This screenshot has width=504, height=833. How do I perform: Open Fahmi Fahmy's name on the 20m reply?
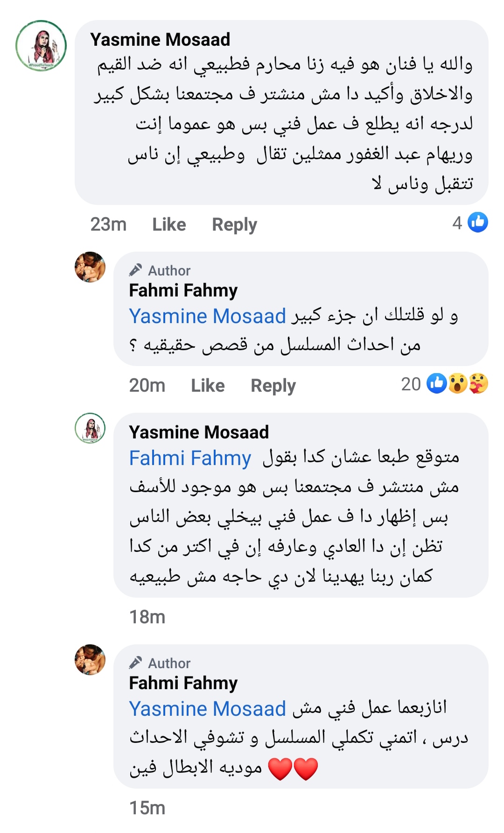click(183, 290)
